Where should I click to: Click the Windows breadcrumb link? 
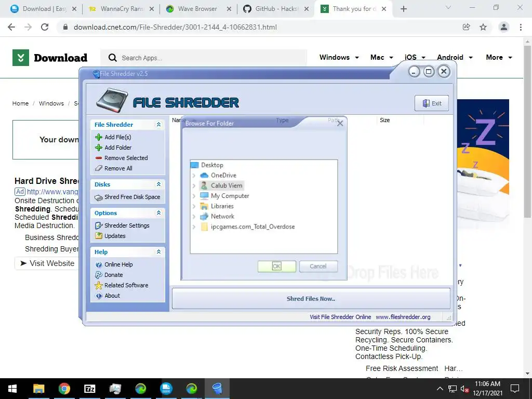point(51,103)
